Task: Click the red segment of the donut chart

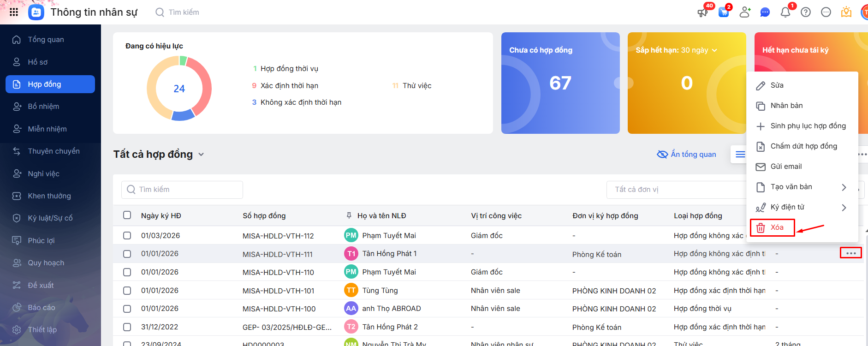Action: (203, 85)
